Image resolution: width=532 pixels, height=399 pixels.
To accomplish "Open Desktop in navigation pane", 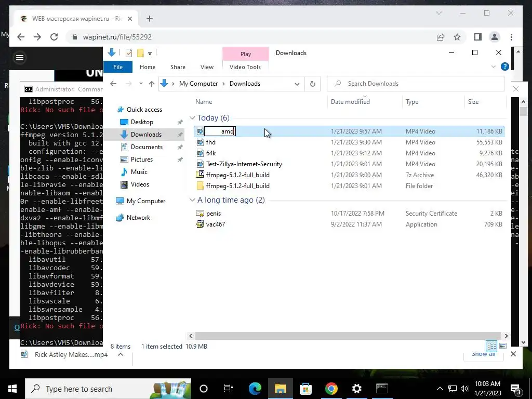I will click(x=142, y=122).
